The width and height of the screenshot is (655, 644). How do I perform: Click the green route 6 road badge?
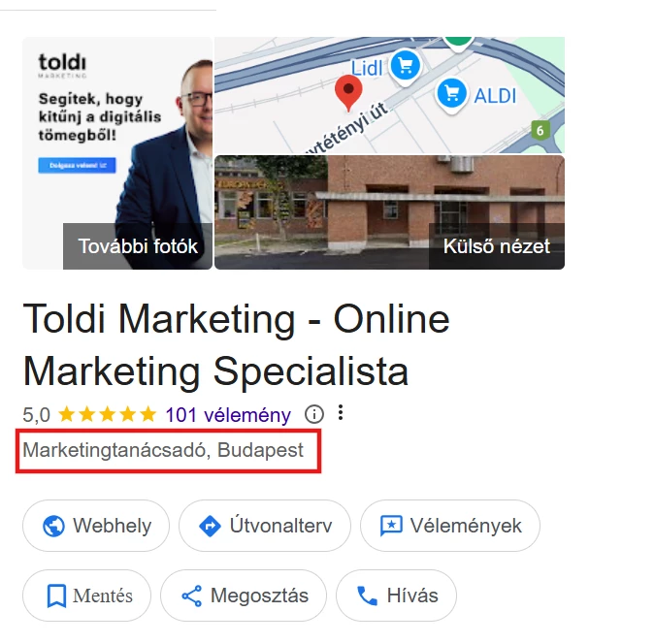pos(540,130)
